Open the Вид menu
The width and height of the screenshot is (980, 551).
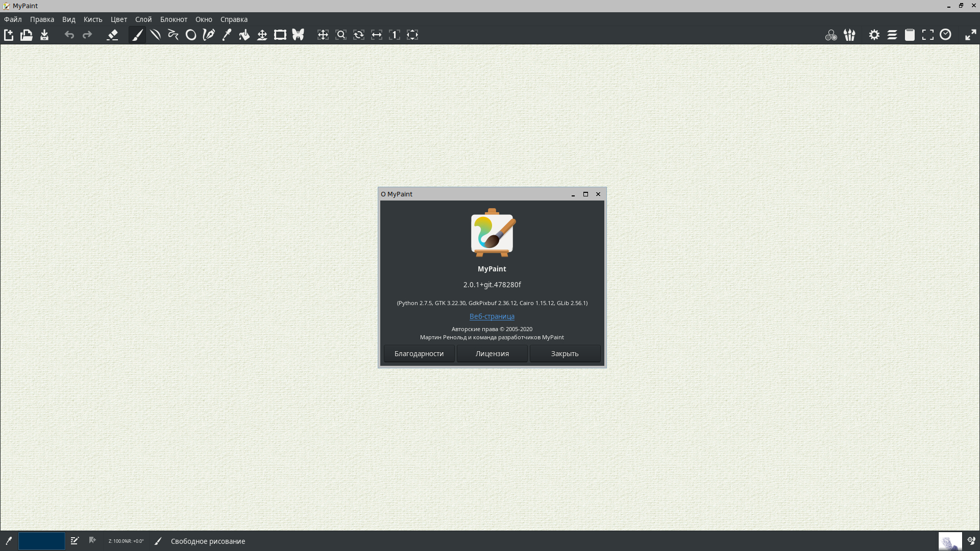69,19
